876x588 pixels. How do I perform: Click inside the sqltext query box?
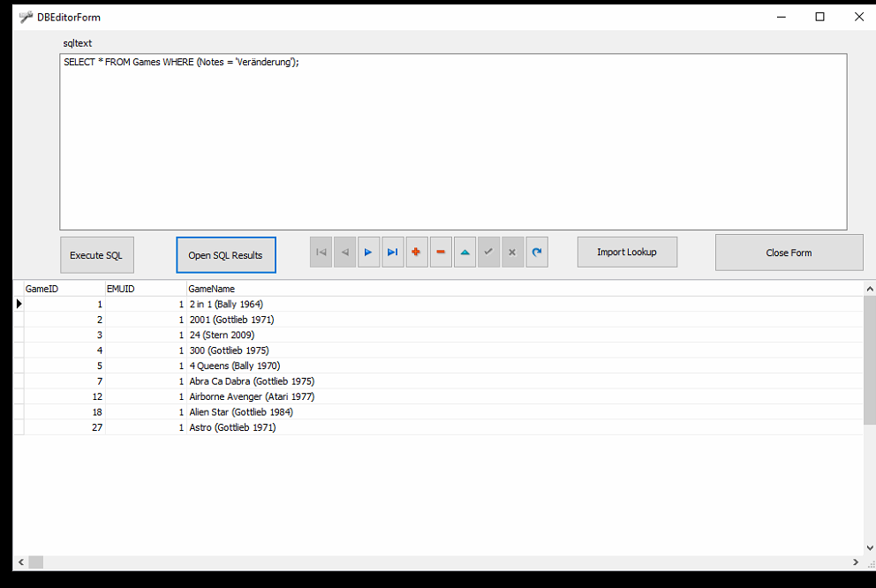(x=453, y=142)
